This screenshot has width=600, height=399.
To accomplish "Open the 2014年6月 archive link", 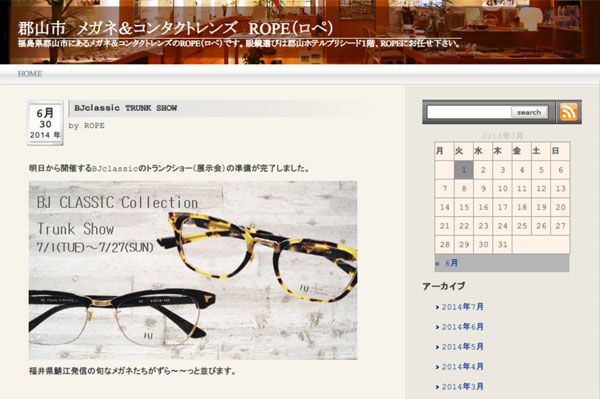I will click(463, 327).
